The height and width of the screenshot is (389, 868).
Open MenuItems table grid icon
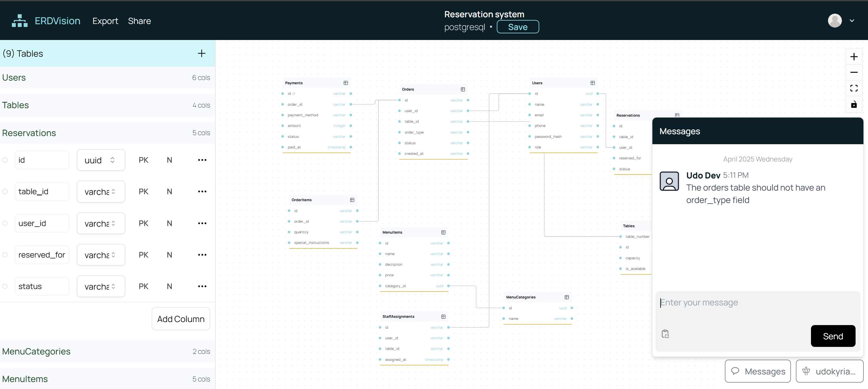[x=443, y=232]
